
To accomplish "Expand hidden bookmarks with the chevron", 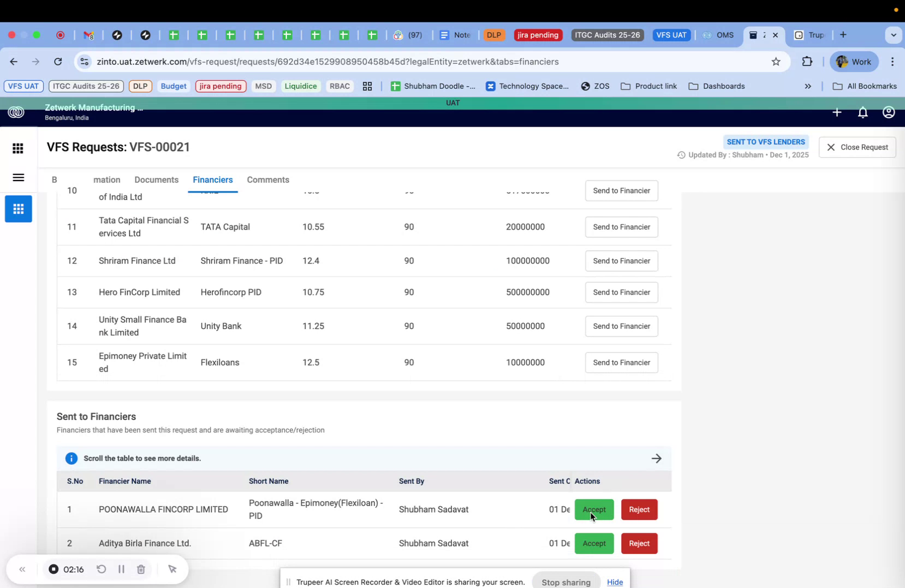I will (808, 86).
